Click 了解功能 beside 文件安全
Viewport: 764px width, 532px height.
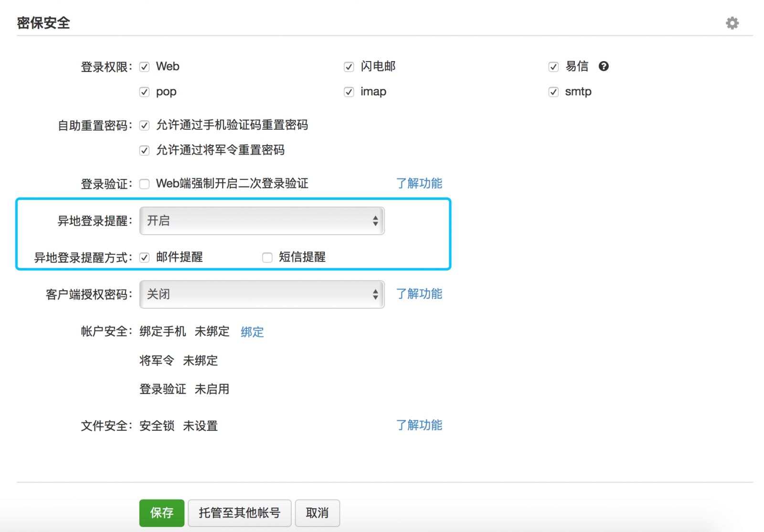click(x=419, y=425)
